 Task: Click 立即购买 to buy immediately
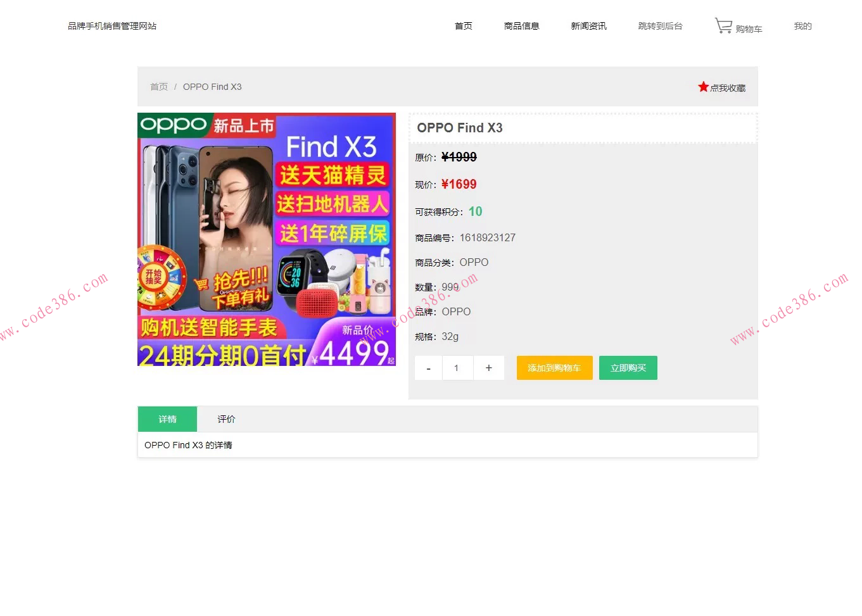627,368
